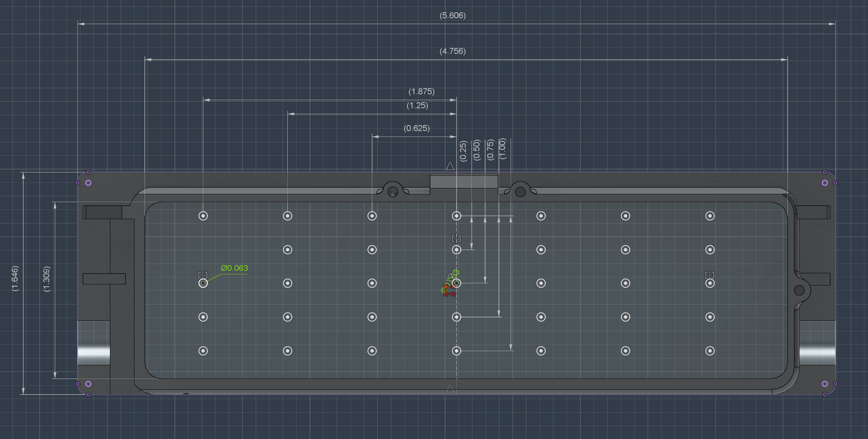The width and height of the screenshot is (868, 439).
Task: Click the (1.646) overall height dimension
Action: pos(15,278)
